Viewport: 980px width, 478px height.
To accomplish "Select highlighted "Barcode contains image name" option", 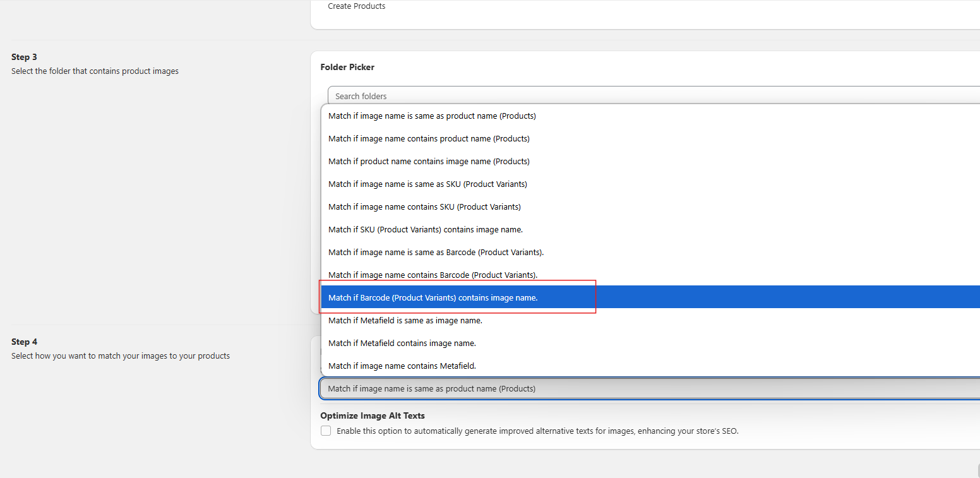I will click(433, 298).
